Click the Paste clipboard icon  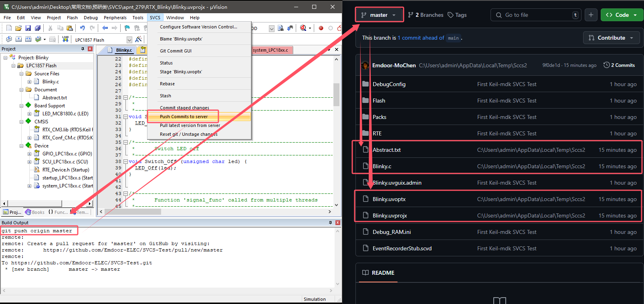[70, 28]
